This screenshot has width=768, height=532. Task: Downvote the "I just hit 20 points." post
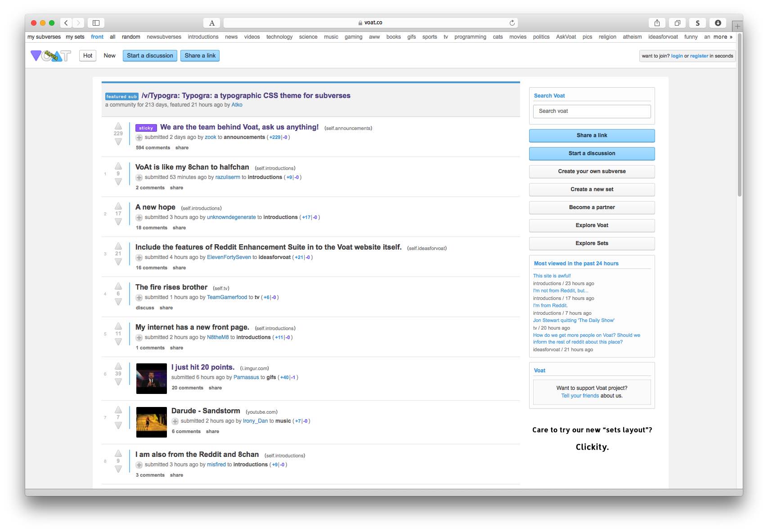tap(118, 381)
